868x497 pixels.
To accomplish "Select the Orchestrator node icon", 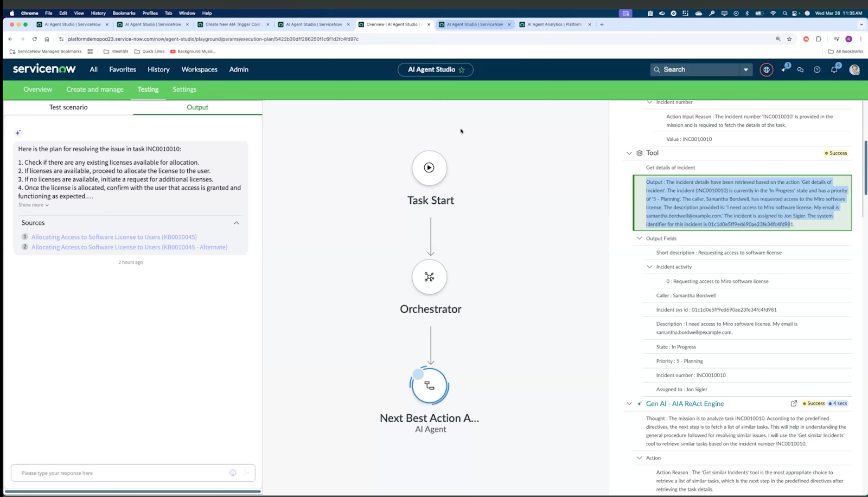I will click(429, 277).
